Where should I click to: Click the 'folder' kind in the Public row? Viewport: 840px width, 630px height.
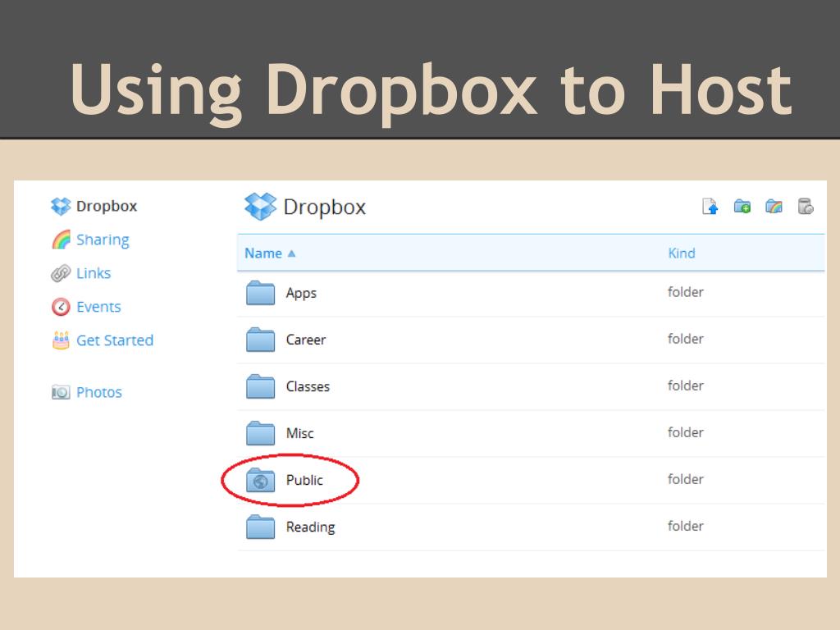685,479
